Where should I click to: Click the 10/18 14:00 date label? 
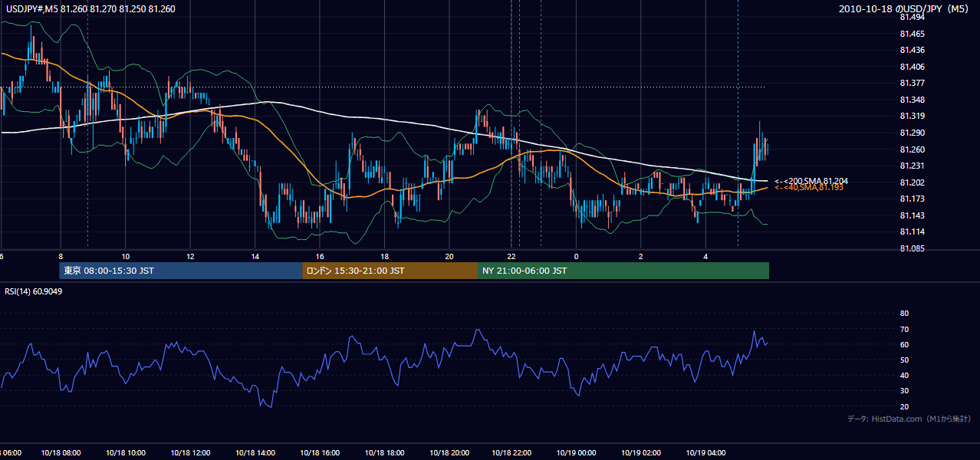[255, 453]
